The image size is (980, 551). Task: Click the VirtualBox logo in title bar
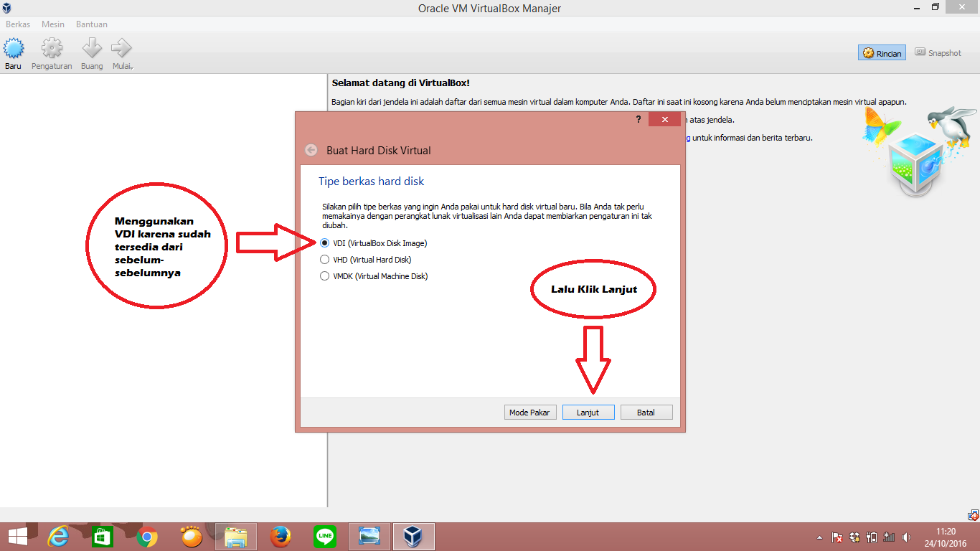point(6,8)
